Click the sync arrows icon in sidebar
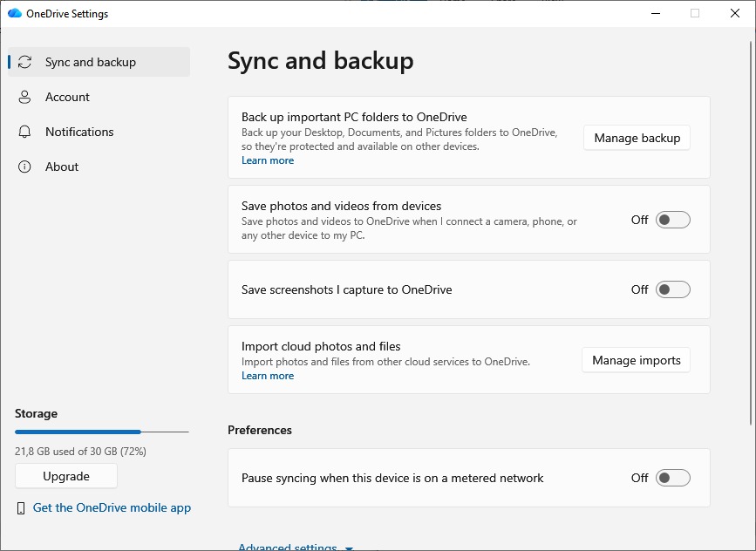Viewport: 756px width, 551px height. pyautogui.click(x=24, y=62)
